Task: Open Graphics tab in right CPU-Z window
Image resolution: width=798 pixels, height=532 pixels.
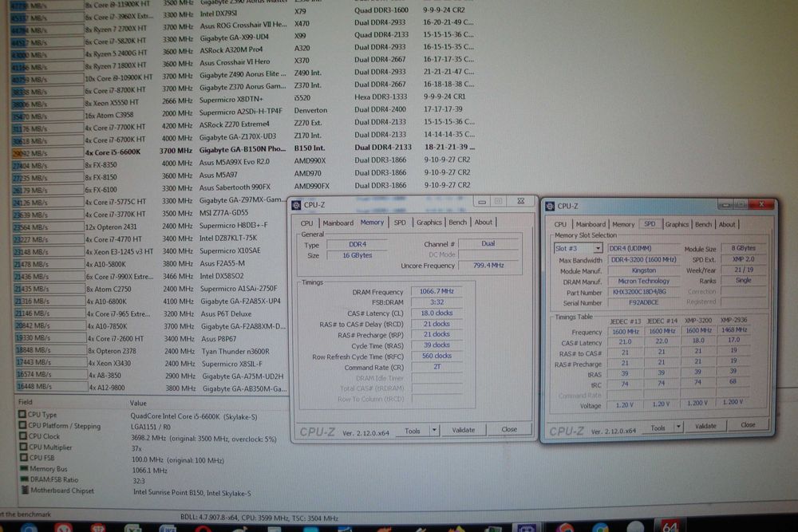Action: pos(677,224)
